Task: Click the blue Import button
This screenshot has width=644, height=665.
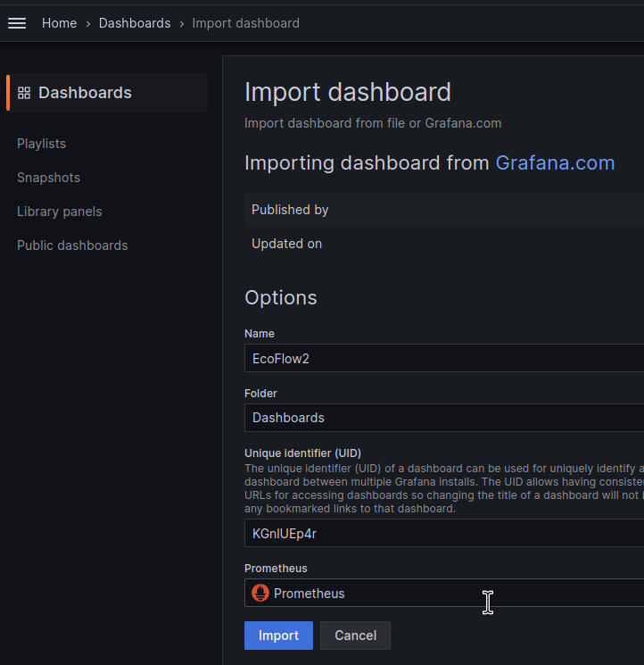Action: point(278,636)
